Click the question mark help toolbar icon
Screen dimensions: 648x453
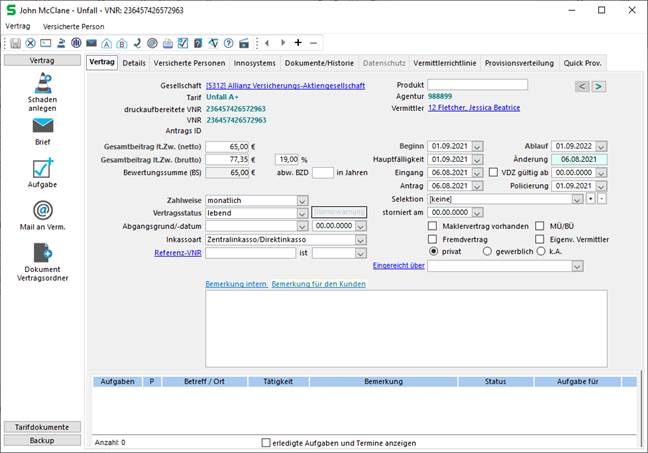coord(228,43)
